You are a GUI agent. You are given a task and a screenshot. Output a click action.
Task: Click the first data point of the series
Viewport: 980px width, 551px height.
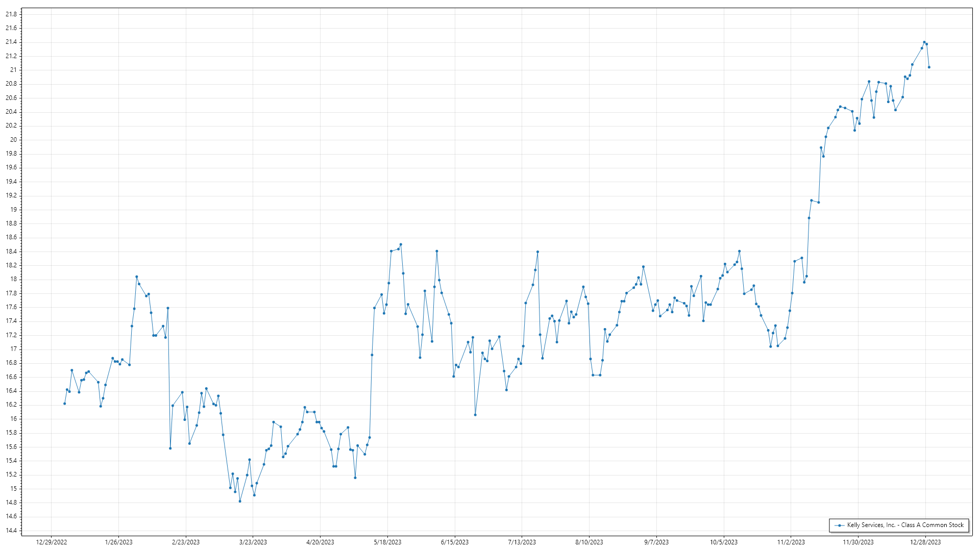pyautogui.click(x=64, y=404)
